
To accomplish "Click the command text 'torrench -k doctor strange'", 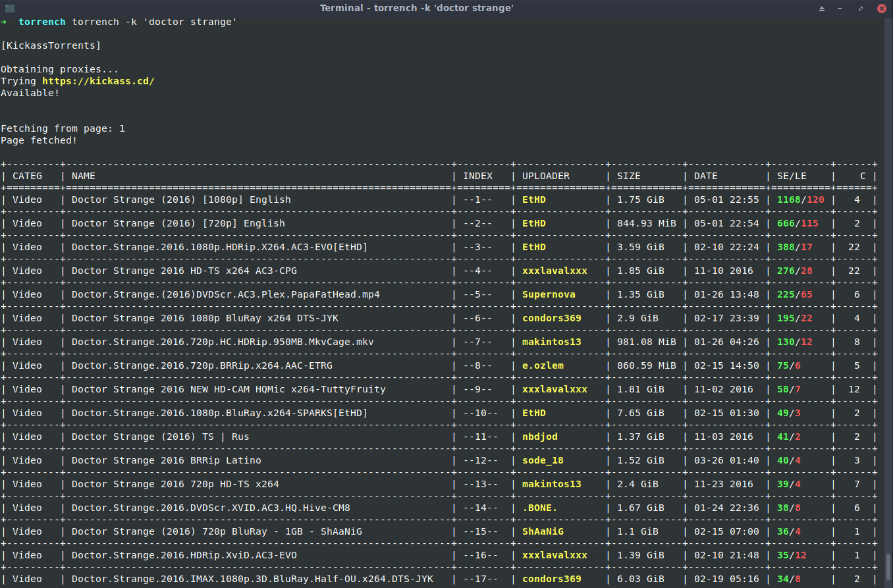I will coord(154,22).
